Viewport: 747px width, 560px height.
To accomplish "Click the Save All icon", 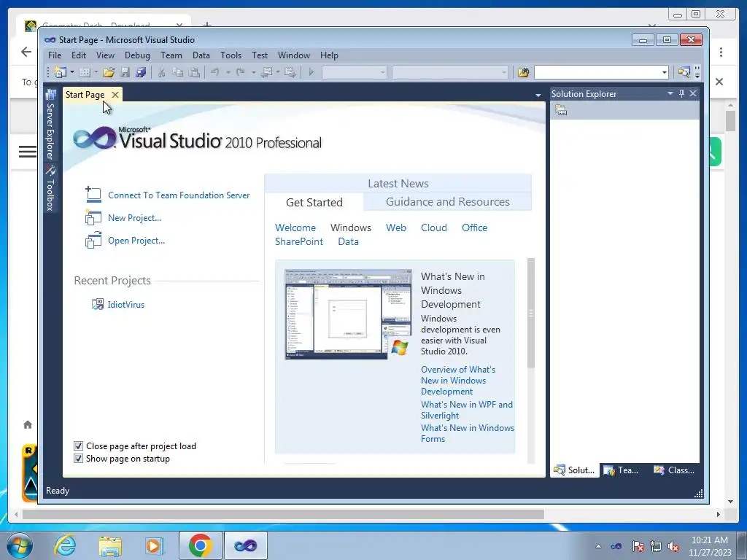I will coord(141,72).
